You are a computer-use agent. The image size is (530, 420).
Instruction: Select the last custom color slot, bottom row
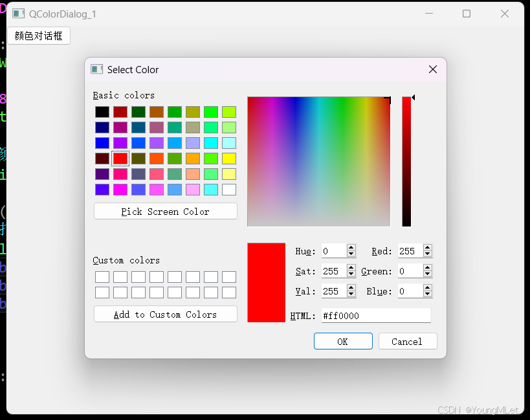coord(229,293)
